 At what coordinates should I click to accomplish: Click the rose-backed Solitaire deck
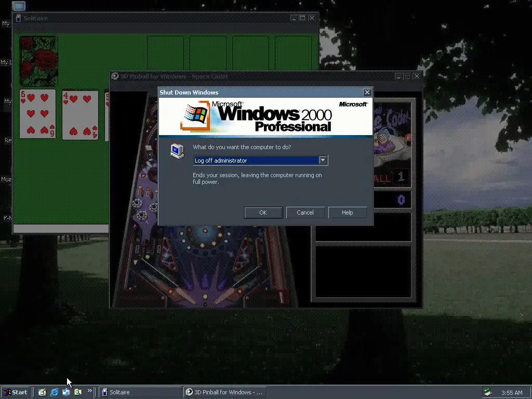[38, 61]
